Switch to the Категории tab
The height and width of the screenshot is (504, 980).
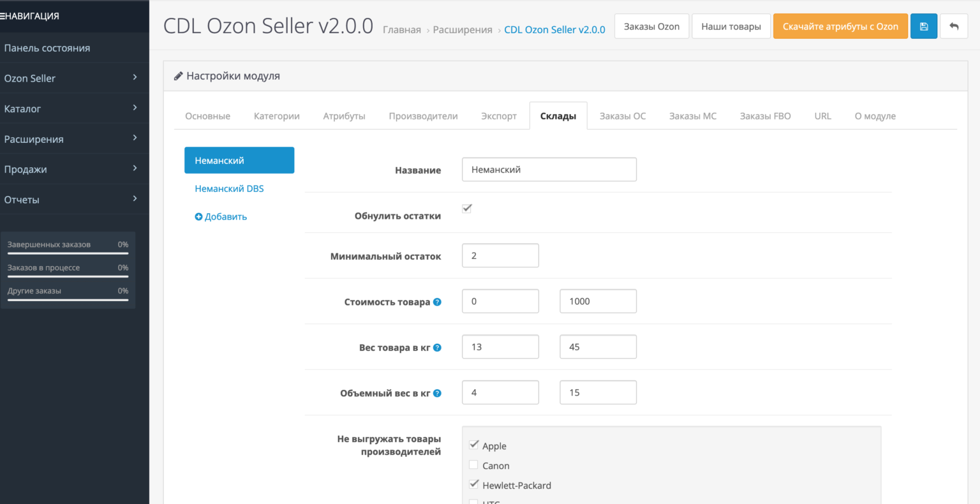[277, 116]
